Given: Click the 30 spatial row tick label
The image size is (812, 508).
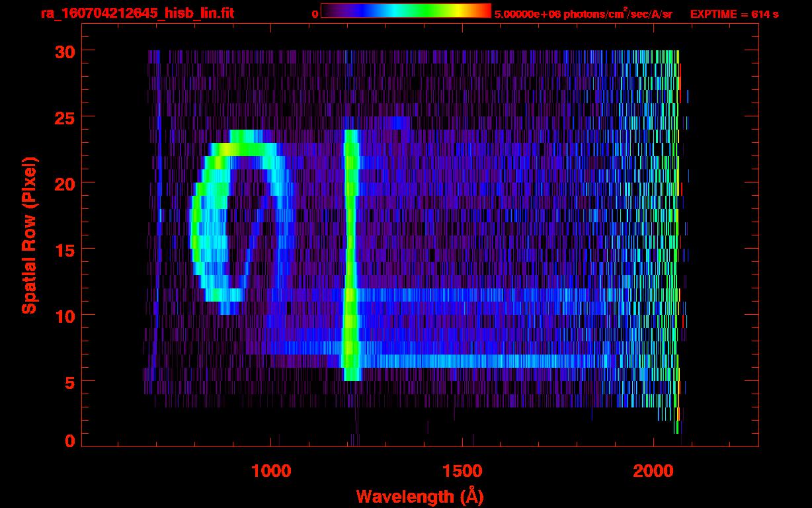Looking at the screenshot, I should (x=65, y=51).
